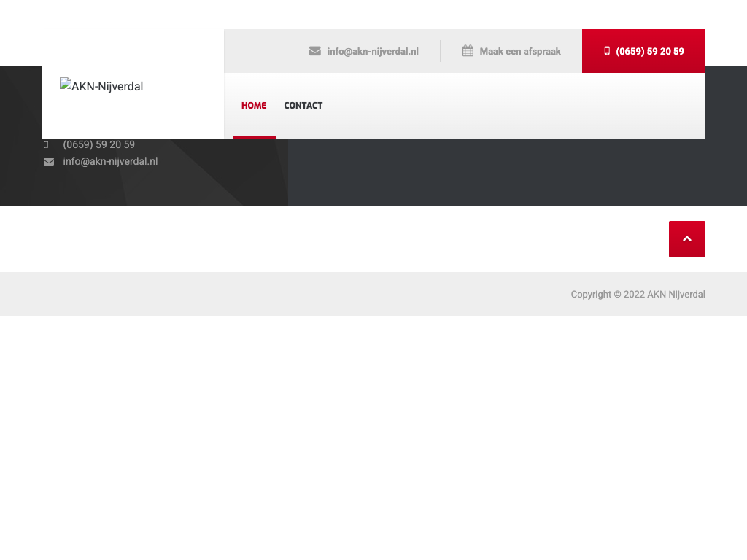The width and height of the screenshot is (747, 560).
Task: Open the HOME menu item
Action: pyautogui.click(x=254, y=106)
